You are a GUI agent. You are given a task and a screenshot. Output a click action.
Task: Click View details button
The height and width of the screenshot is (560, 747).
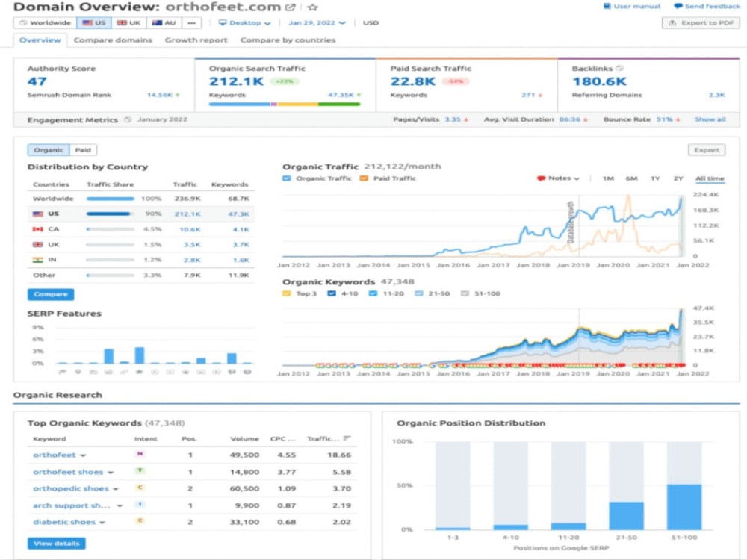(x=56, y=544)
